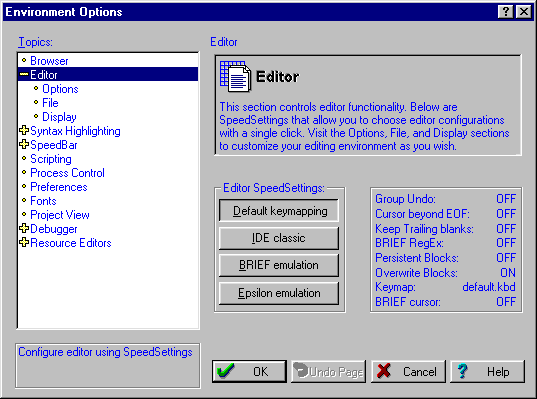Image resolution: width=537 pixels, height=399 pixels.
Task: Select the Process Control topic
Action: (x=67, y=173)
